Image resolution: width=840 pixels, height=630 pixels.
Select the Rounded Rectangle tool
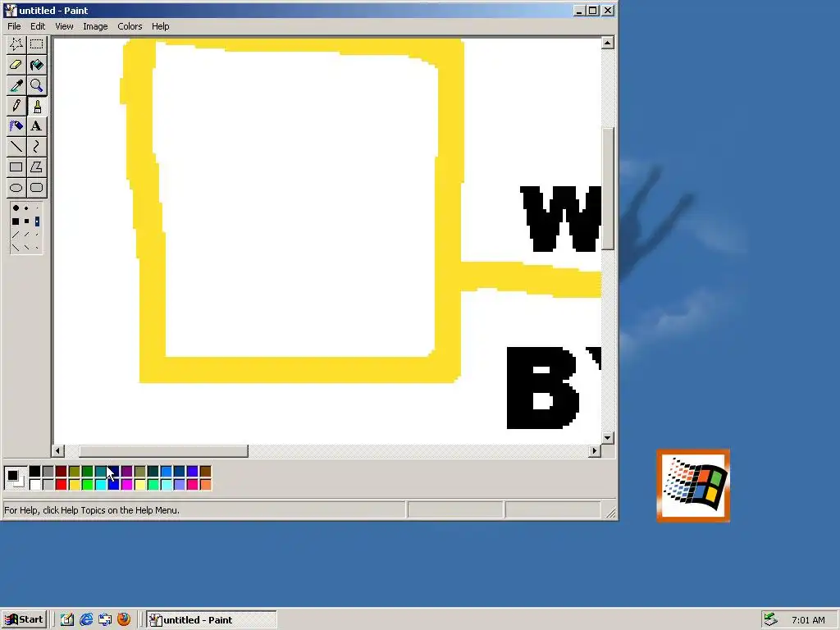tap(36, 187)
